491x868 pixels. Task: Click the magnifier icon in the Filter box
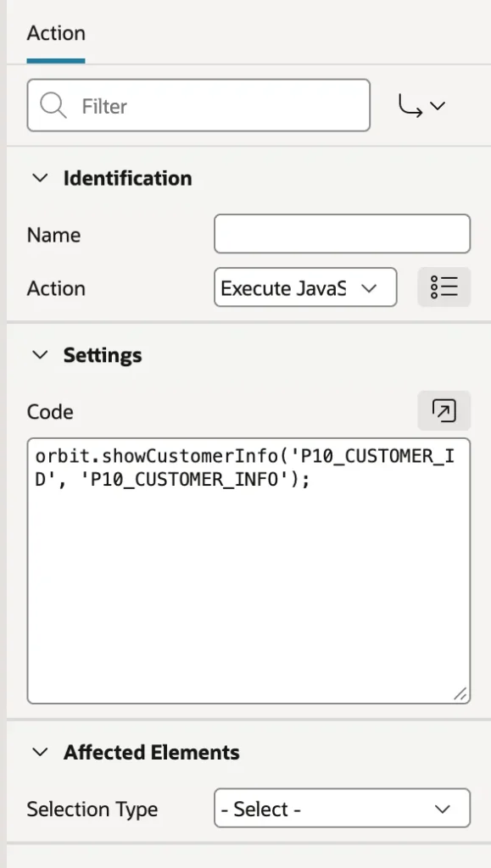[53, 105]
